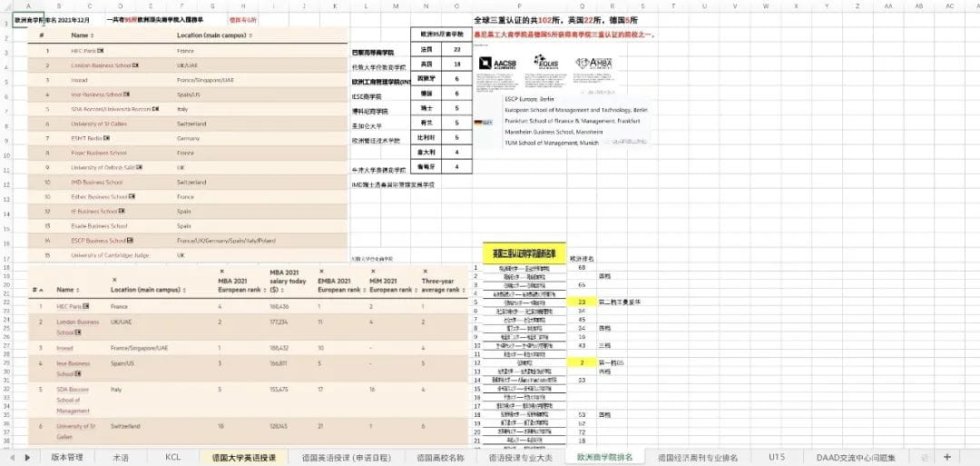The image size is (980, 466).
Task: Click European School of Management and Technology, Berlin
Action: [x=576, y=110]
